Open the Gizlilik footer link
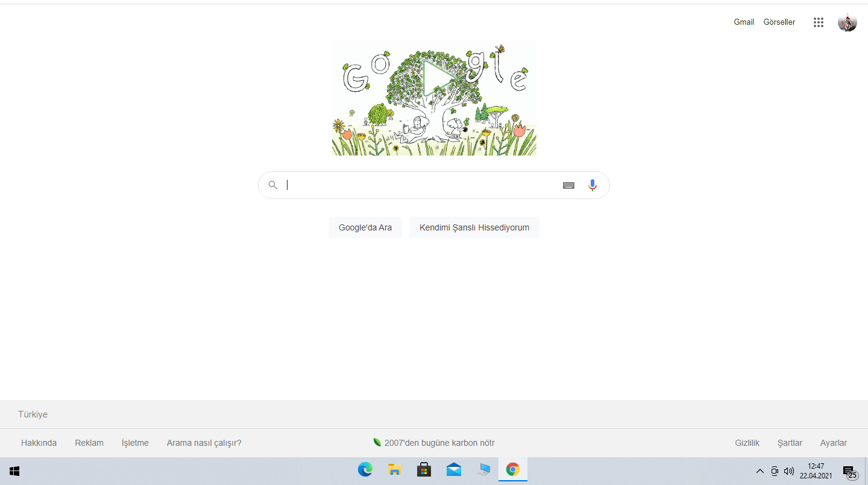868x485 pixels. click(x=747, y=443)
